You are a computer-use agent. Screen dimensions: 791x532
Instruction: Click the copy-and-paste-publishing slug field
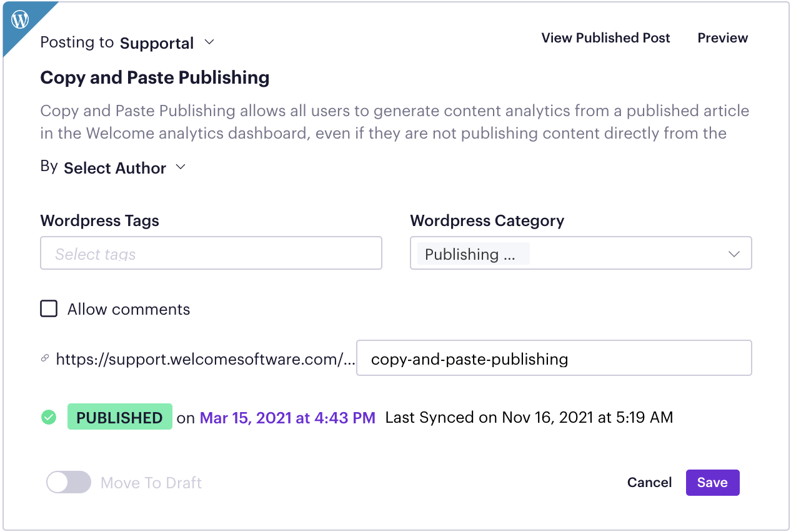click(554, 358)
